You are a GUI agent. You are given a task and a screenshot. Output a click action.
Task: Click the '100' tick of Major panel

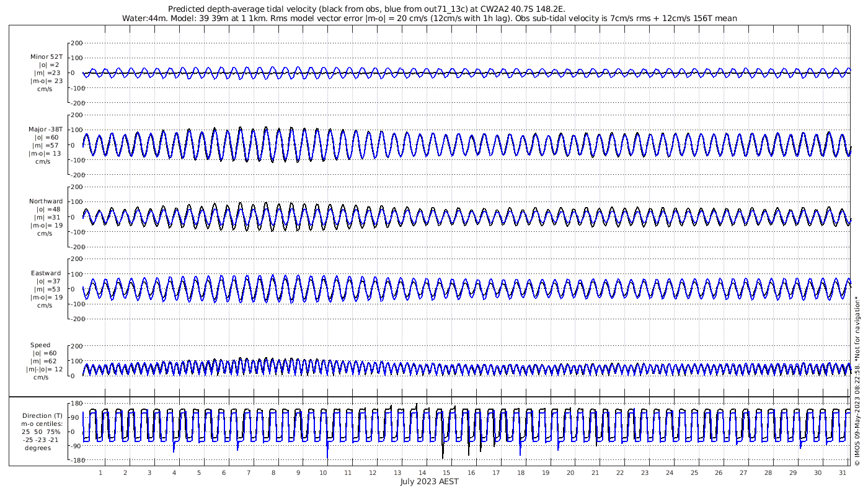[x=77, y=130]
